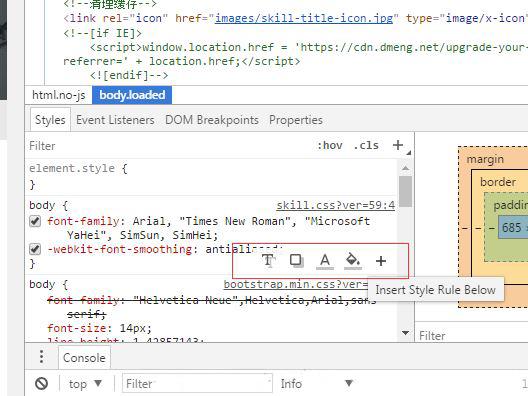Click the 685 content size value
The width and height of the screenshot is (528, 396).
point(512,228)
